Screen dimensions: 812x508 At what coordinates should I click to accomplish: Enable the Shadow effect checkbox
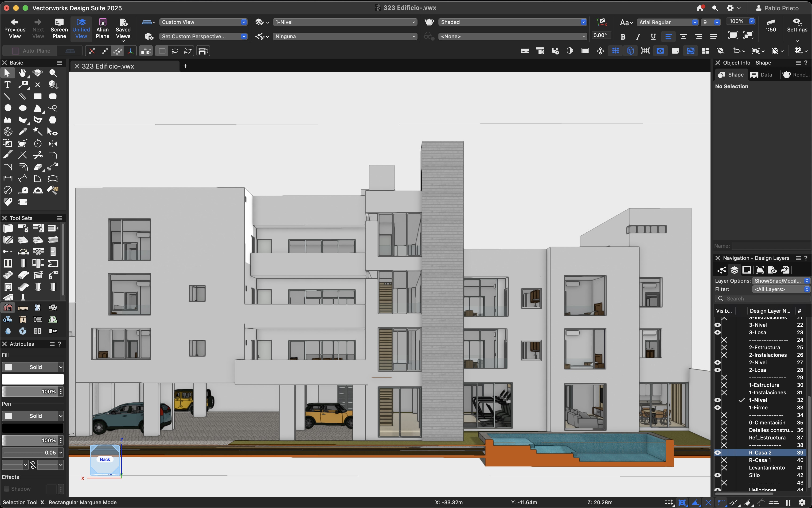(6, 489)
